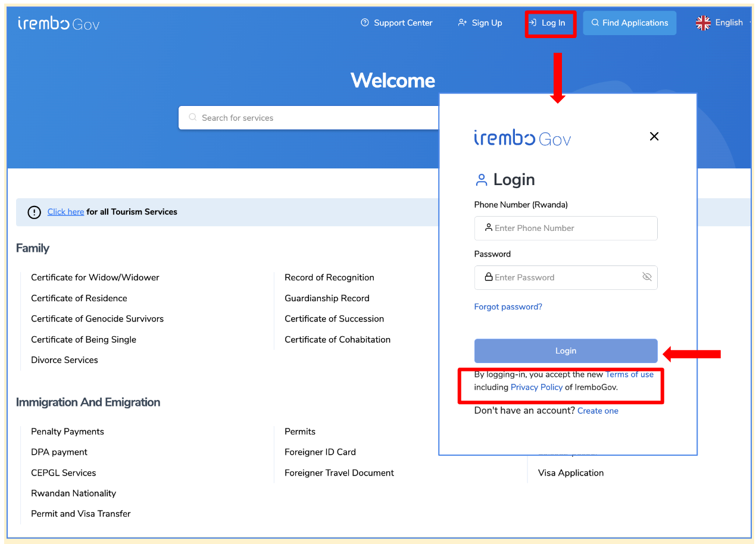Focus the Enter Phone Number field
Screen dimensions: 756x544
(x=566, y=228)
